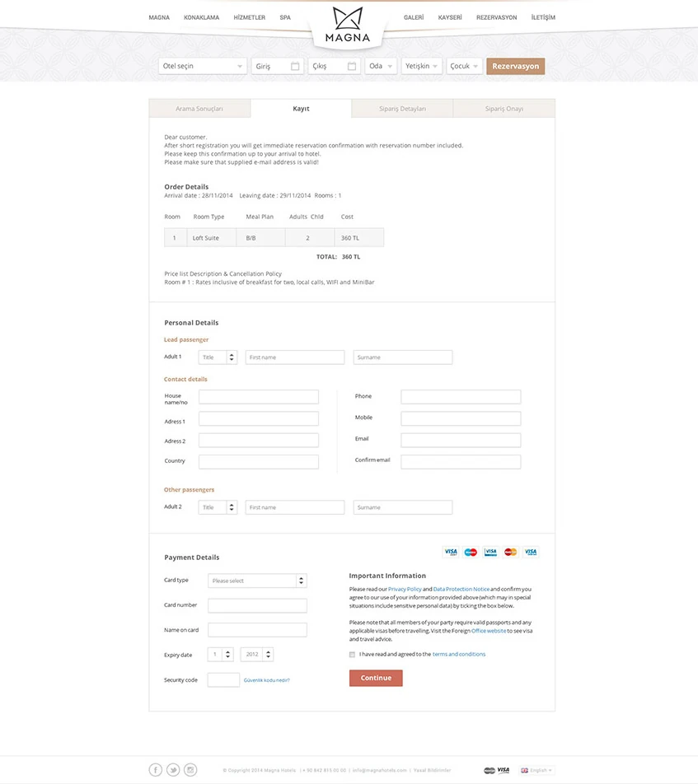Go to GALERİ in the top navigation

point(414,17)
